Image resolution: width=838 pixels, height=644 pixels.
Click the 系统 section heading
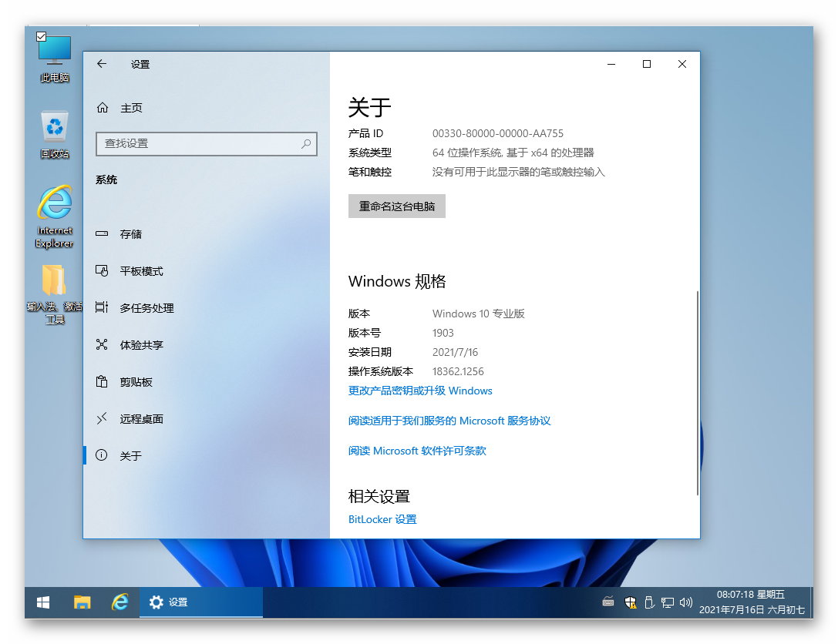(x=106, y=179)
